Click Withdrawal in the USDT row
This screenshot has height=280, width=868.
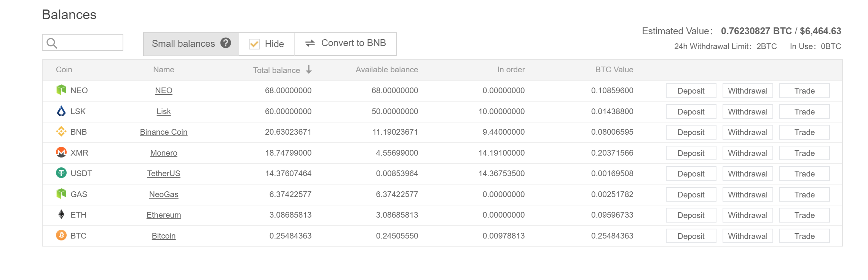coord(748,174)
